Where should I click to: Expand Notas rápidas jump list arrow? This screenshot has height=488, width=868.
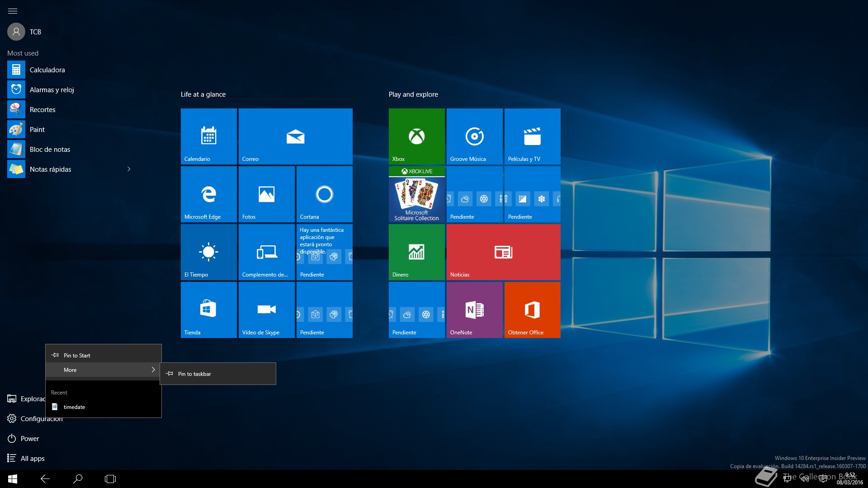(129, 169)
